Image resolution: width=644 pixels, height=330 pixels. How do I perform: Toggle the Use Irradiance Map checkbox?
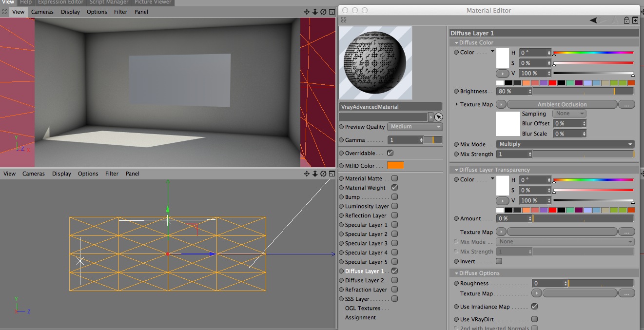click(x=534, y=307)
